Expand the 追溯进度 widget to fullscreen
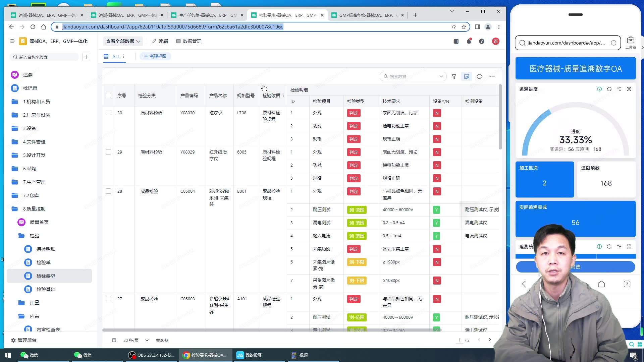Image resolution: width=644 pixels, height=362 pixels. [629, 89]
